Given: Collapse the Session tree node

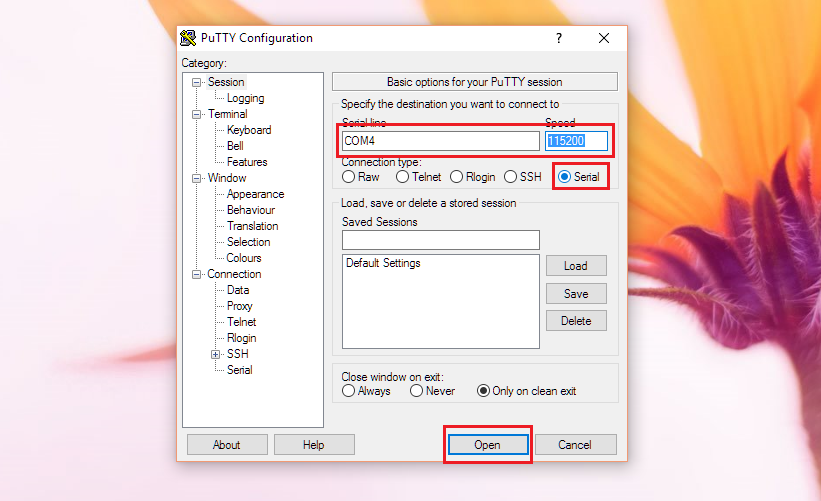Looking at the screenshot, I should tap(196, 82).
